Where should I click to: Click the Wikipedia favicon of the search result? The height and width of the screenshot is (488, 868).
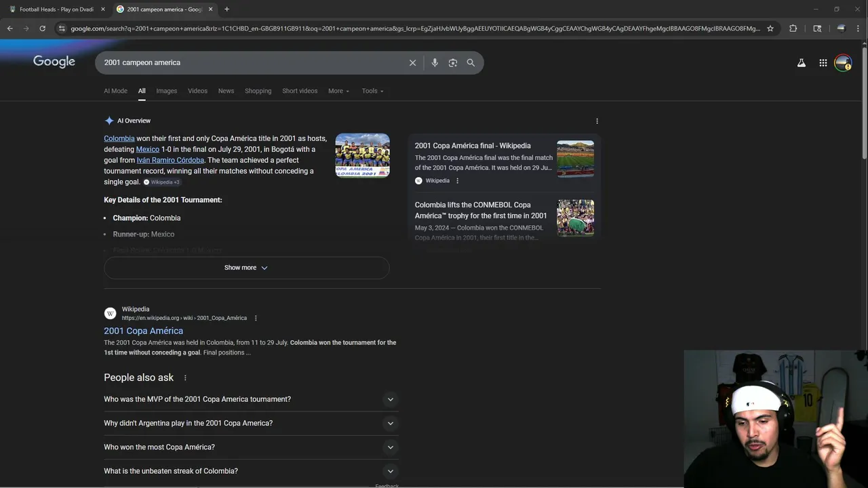(110, 313)
